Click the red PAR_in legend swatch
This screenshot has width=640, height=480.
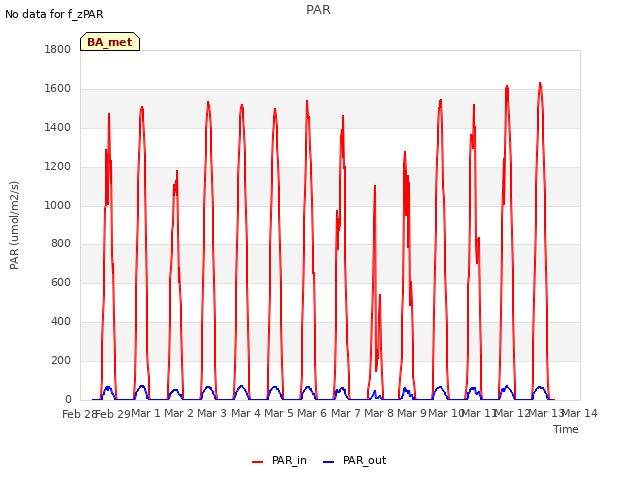tap(258, 462)
